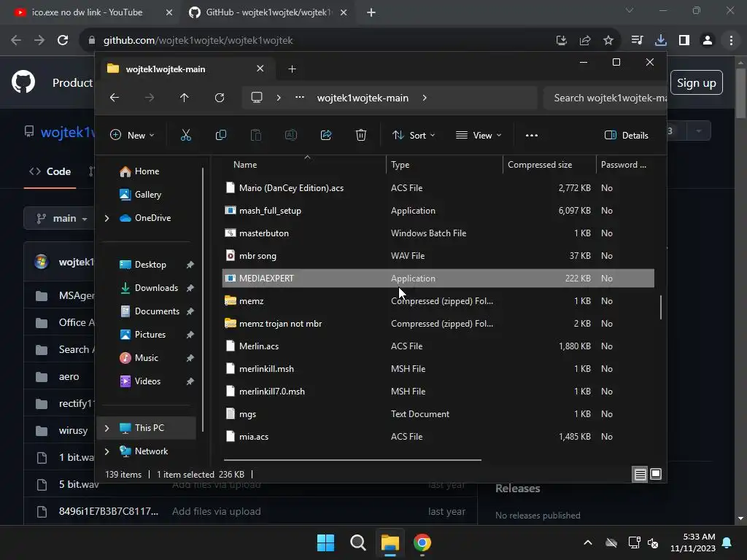Click the share this page icon in Chrome
Image resolution: width=747 pixels, height=560 pixels.
click(585, 41)
